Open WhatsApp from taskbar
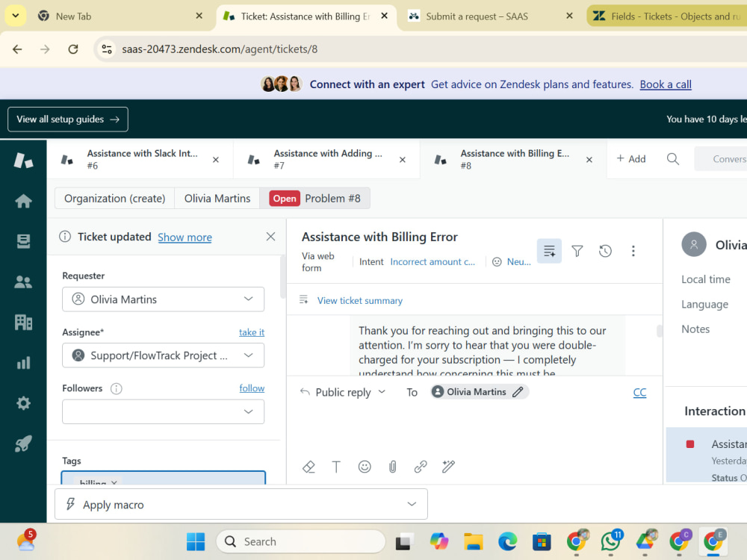 [x=611, y=542]
